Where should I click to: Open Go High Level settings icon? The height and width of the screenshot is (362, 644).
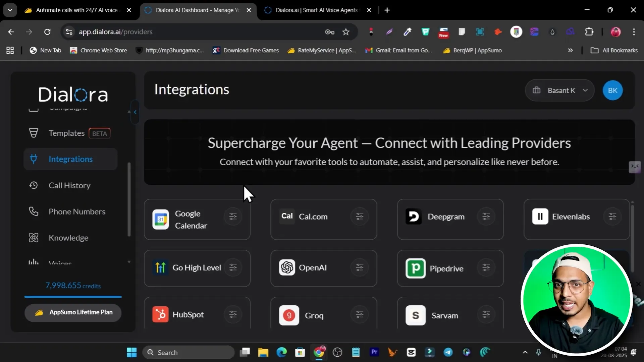pos(233,267)
